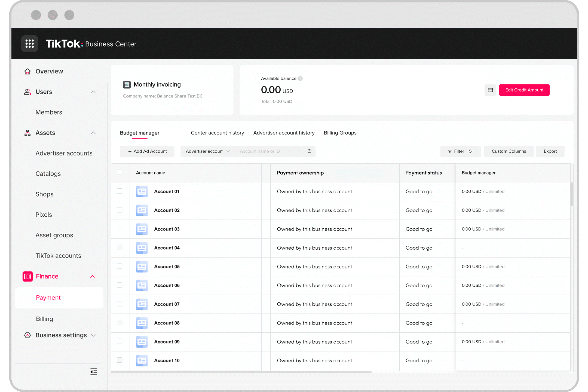The width and height of the screenshot is (588, 392).
Task: Expand the Business settings menu
Action: click(x=93, y=335)
